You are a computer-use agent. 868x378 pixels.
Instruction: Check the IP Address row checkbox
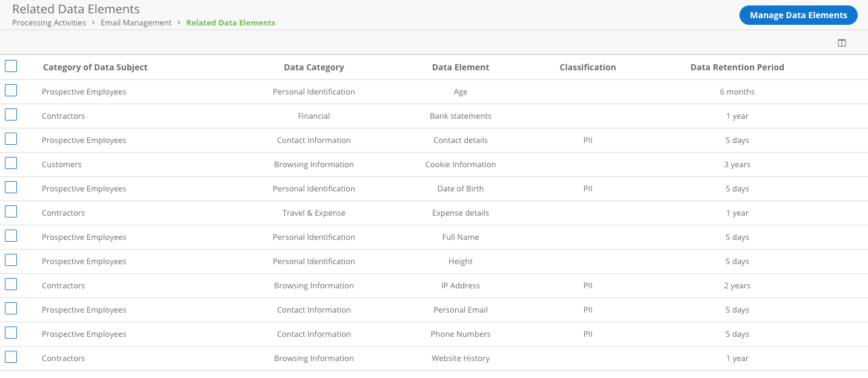click(x=11, y=285)
